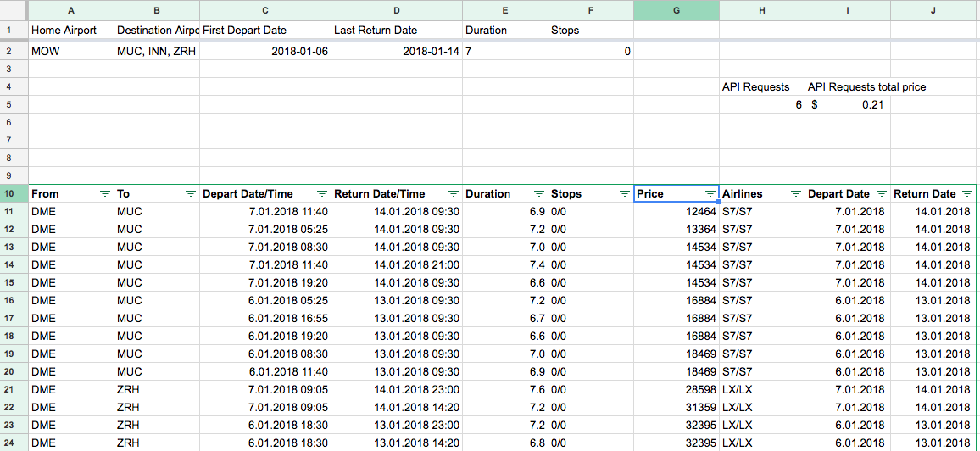Click the price cell 13364

click(677, 229)
